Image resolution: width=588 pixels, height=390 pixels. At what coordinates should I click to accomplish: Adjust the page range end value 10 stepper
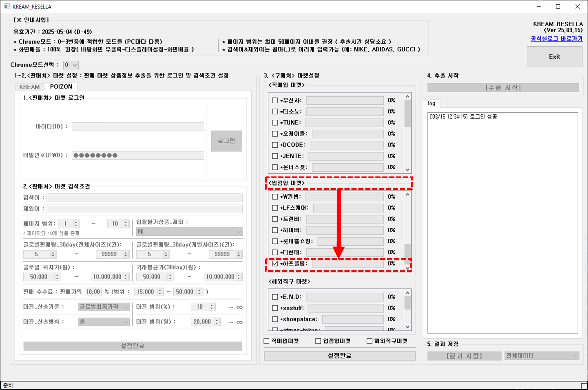126,224
